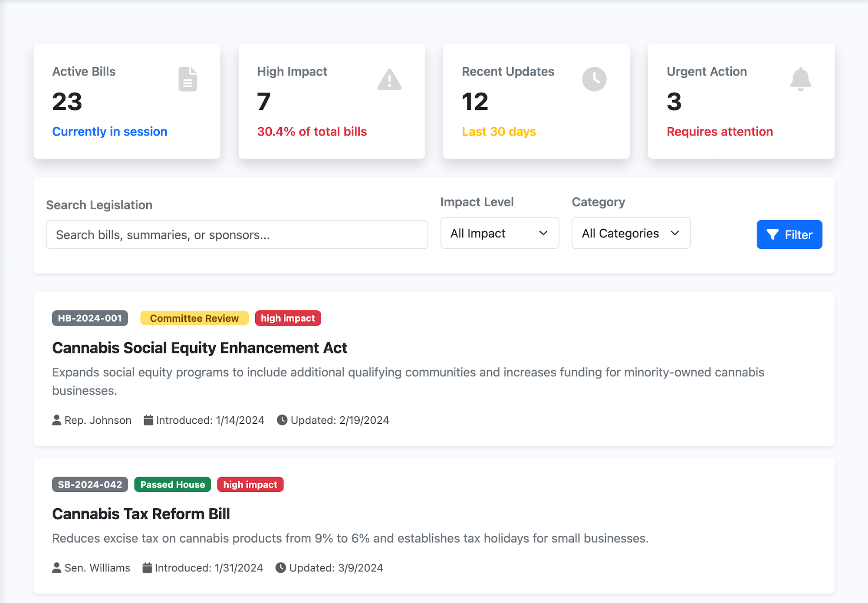The height and width of the screenshot is (603, 868).
Task: Click the Urgent Action count 3
Action: coord(674,102)
